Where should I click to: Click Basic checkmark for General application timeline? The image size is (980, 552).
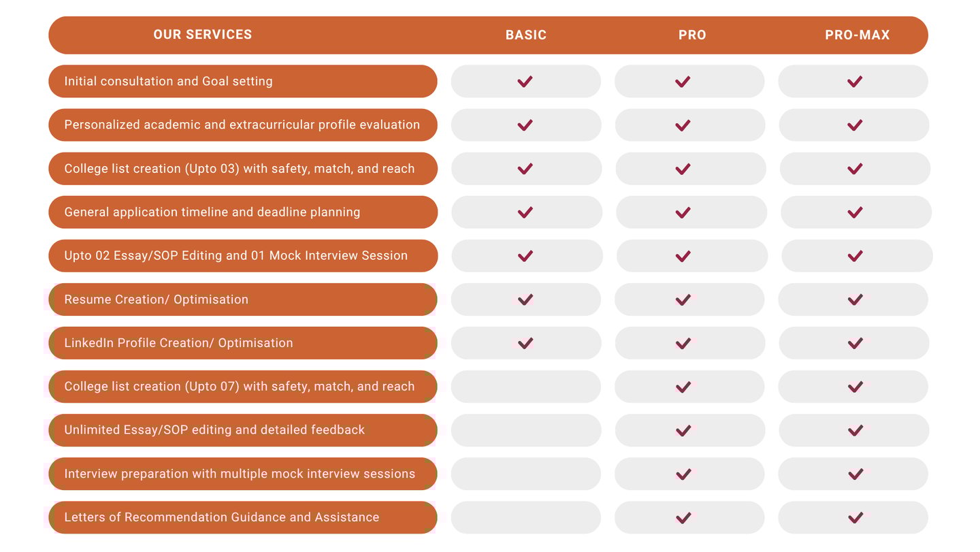(525, 212)
